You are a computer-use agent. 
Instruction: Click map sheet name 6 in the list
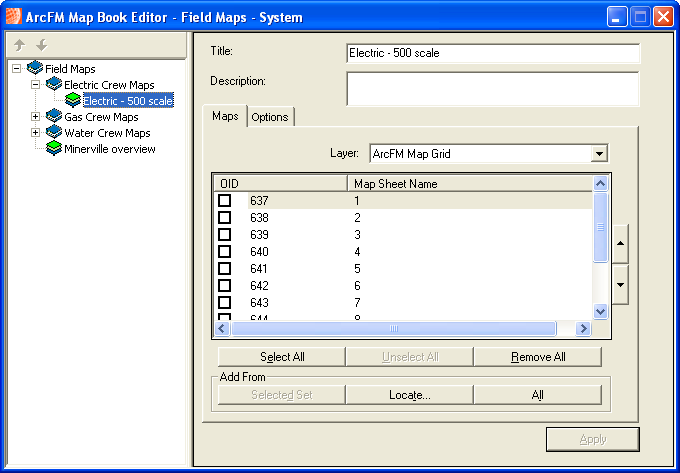[x=357, y=286]
